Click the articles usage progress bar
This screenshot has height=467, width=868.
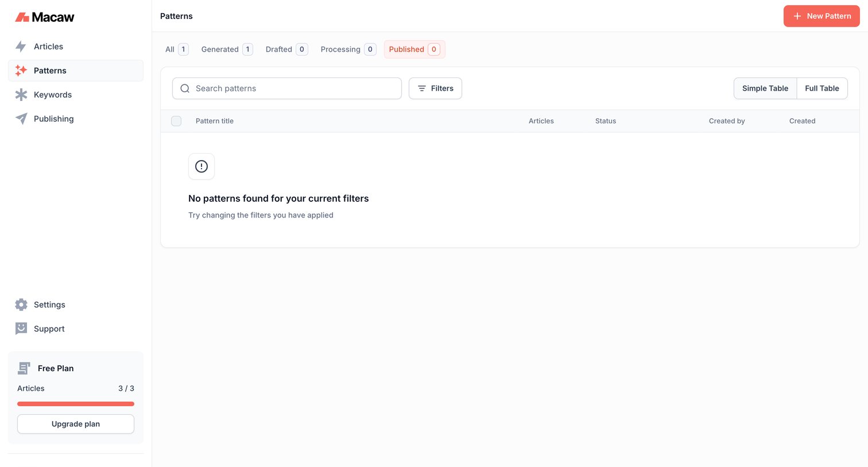76,404
